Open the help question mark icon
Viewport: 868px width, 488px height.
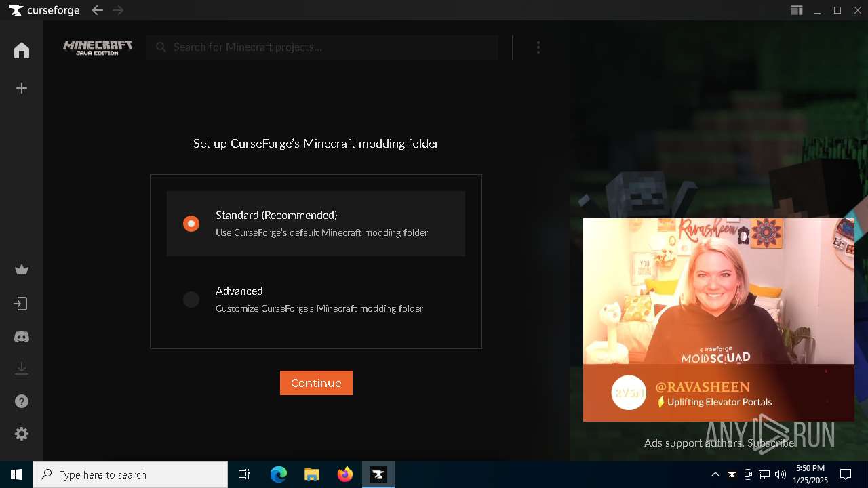pyautogui.click(x=22, y=401)
